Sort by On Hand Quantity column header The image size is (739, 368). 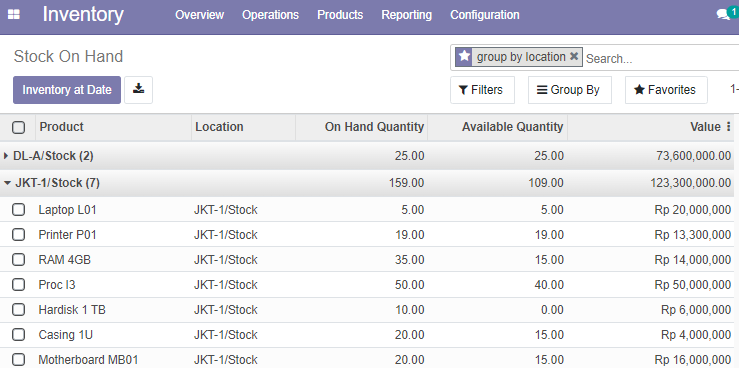(374, 127)
